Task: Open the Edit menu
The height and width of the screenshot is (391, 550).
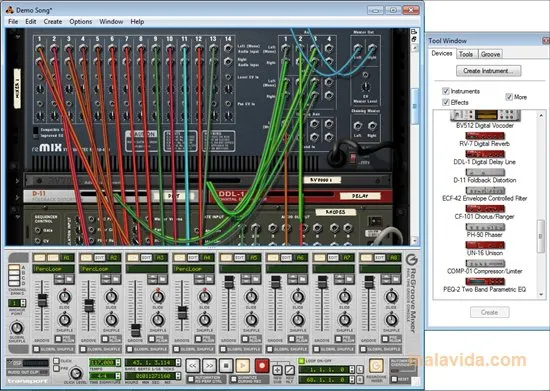Action: pyautogui.click(x=31, y=22)
